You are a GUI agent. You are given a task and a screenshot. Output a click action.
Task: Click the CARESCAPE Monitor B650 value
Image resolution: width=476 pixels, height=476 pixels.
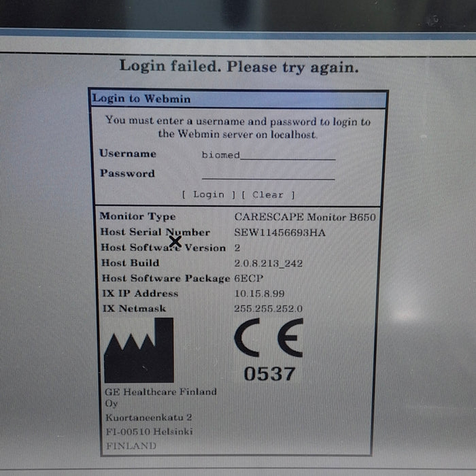pyautogui.click(x=305, y=218)
